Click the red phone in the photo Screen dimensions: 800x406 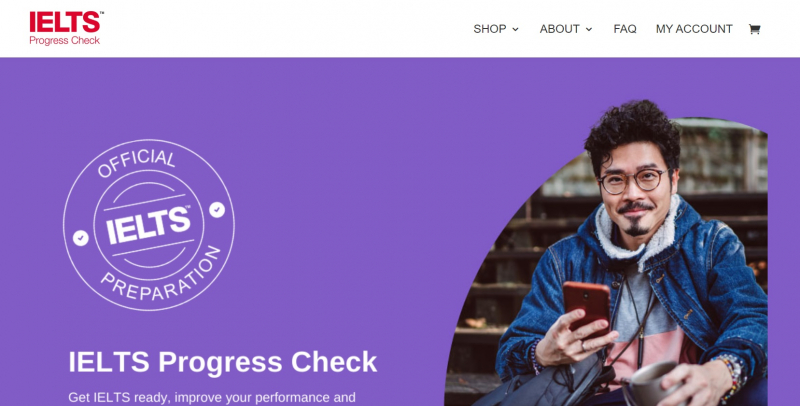click(x=586, y=307)
